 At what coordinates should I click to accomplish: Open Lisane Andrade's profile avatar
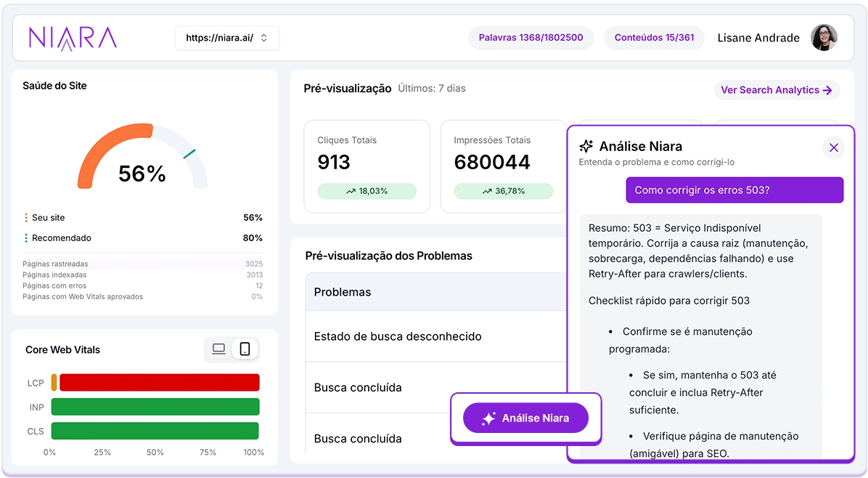click(x=824, y=38)
